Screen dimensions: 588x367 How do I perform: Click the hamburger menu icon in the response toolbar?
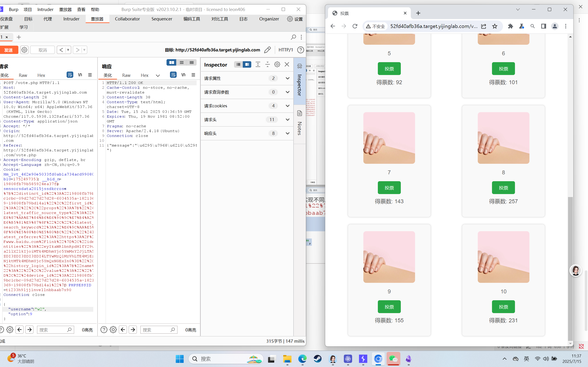click(193, 75)
